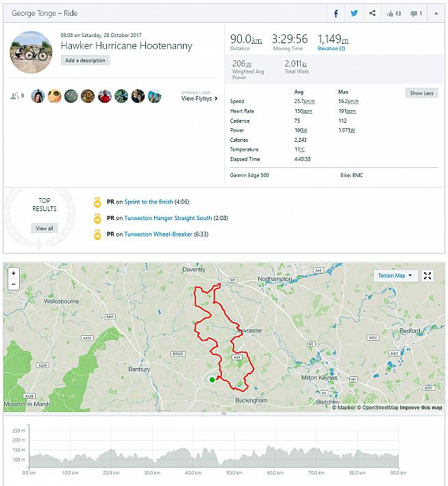This screenshot has width=448, height=486.
Task: Zoom in on the map
Action: (13, 273)
